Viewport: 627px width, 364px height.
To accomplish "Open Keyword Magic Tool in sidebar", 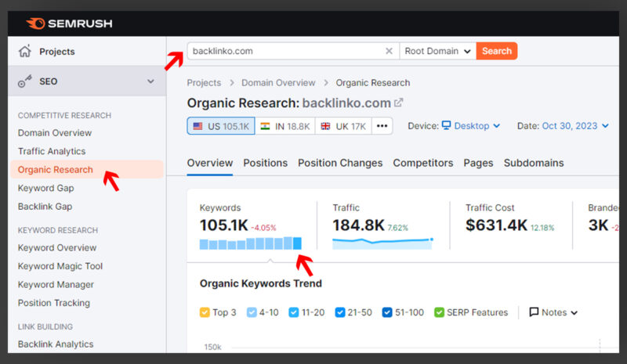I will (60, 266).
